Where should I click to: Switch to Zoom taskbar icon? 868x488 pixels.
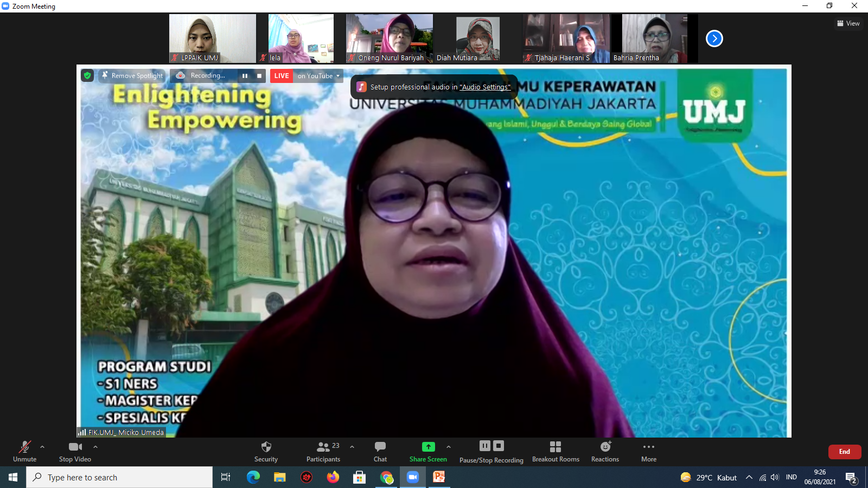pyautogui.click(x=413, y=477)
